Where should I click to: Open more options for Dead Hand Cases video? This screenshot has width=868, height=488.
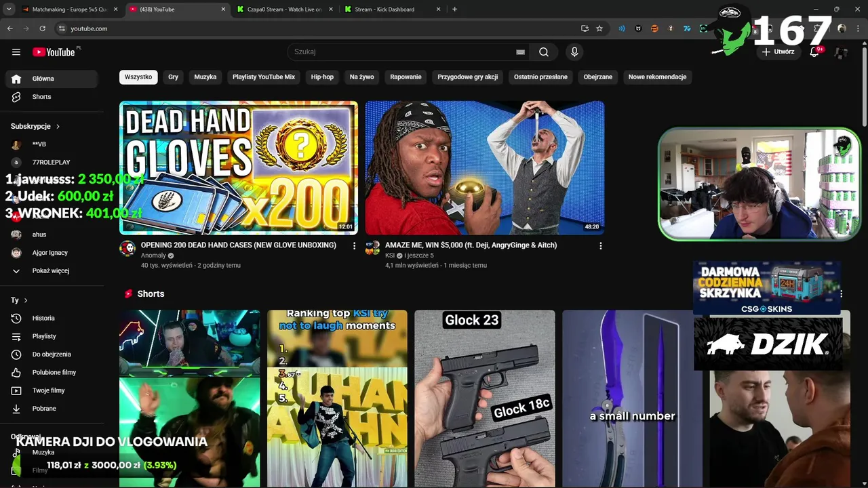pyautogui.click(x=354, y=246)
